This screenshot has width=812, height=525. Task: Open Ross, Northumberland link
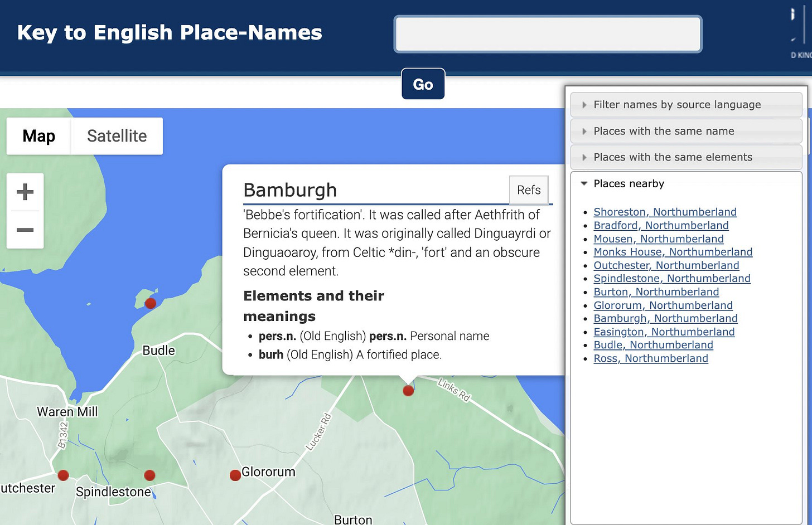click(651, 358)
